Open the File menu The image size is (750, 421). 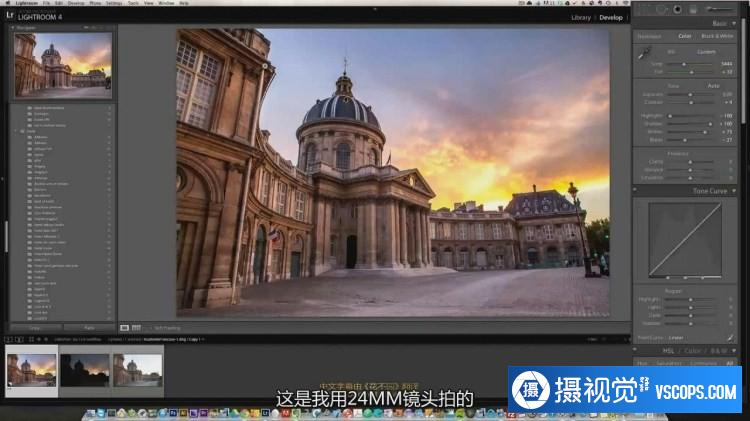click(46, 3)
